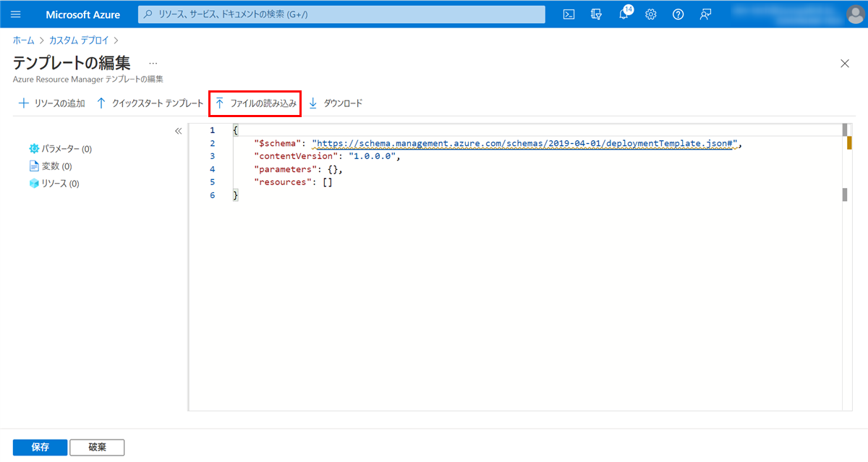Viewport: 868px width, 462px height.
Task: Open the Azure portal hamburger menu
Action: point(15,14)
